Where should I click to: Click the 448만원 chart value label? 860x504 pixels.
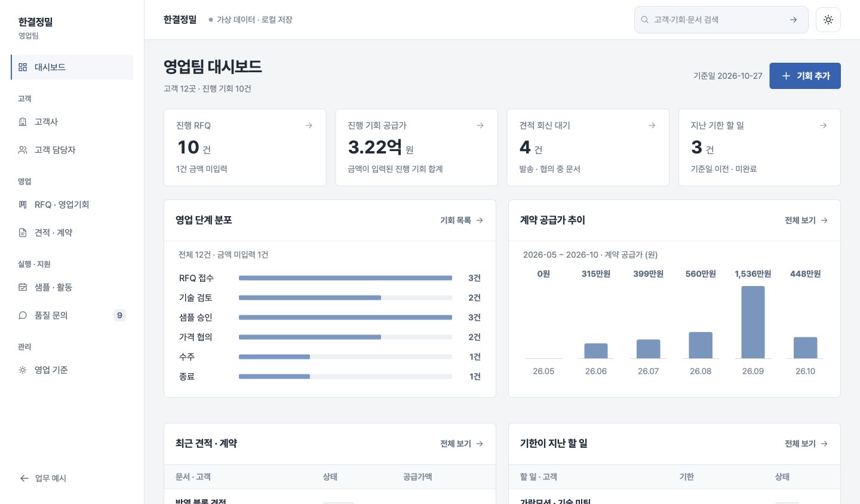(x=806, y=274)
